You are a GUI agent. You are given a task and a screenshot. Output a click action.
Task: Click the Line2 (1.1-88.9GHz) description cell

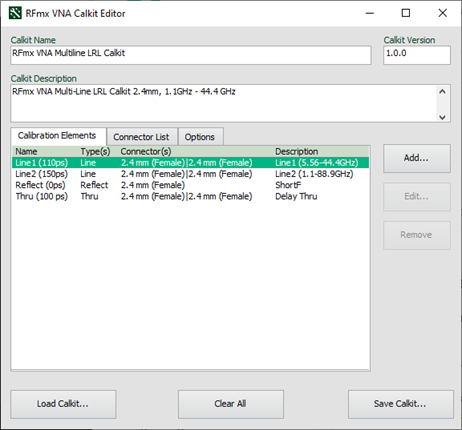coord(314,174)
